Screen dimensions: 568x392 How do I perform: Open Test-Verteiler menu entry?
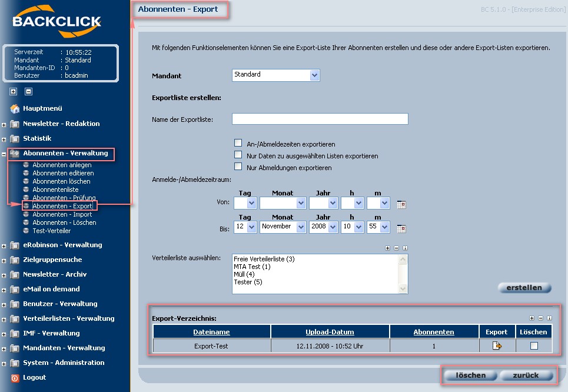click(51, 231)
